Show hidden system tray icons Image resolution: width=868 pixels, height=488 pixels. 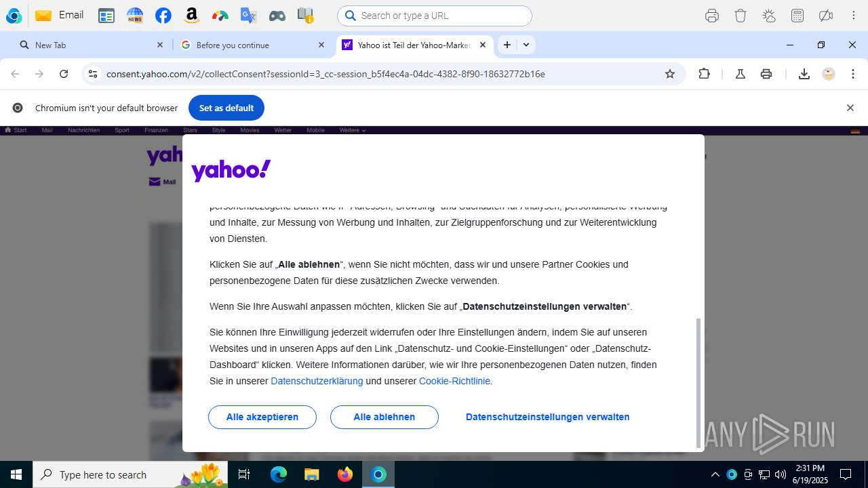715,474
